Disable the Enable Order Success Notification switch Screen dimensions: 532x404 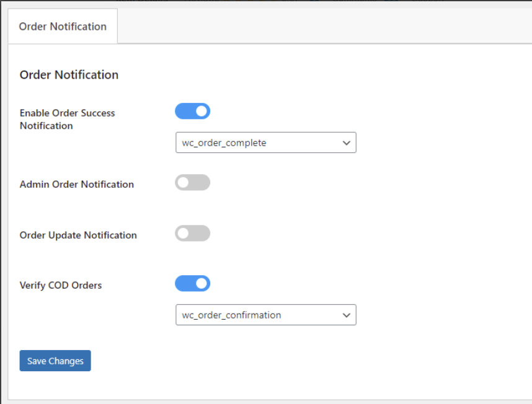click(x=192, y=112)
